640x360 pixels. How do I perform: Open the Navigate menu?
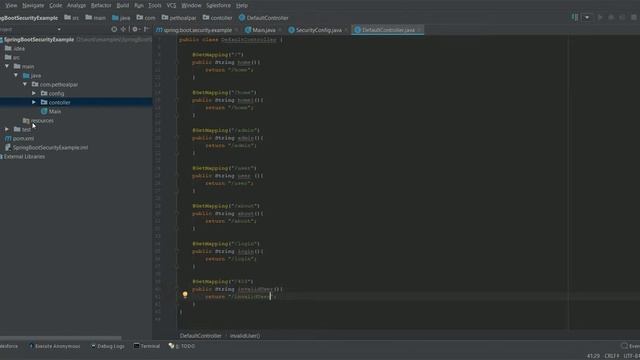click(33, 5)
